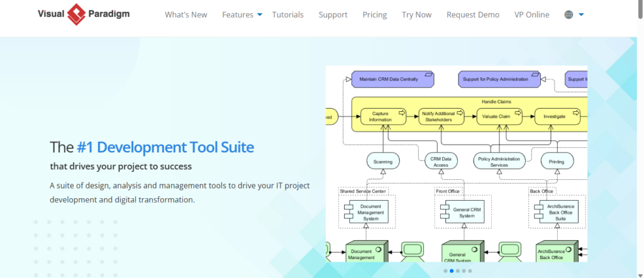Expand the Features dropdown arrow
644x278 pixels.
click(x=260, y=15)
